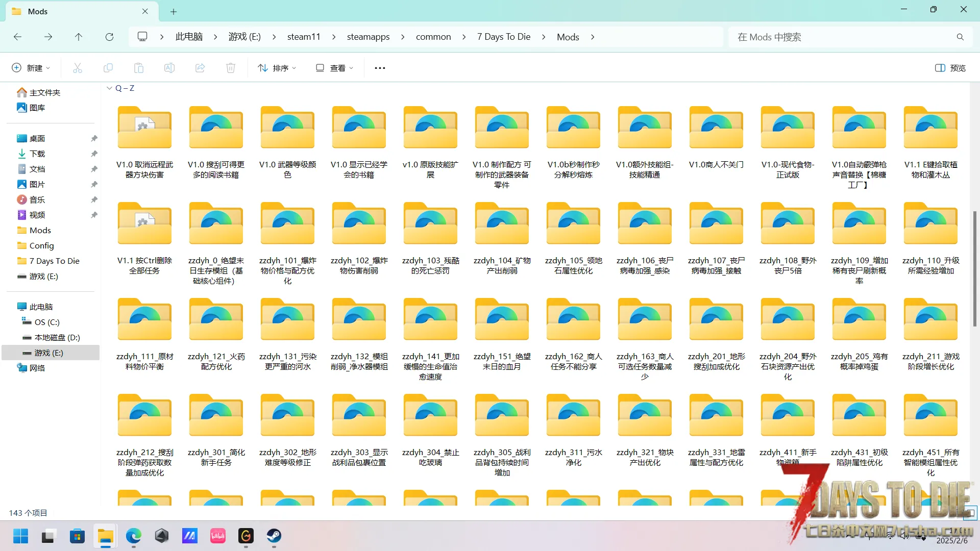Click steam11 breadcrumb segment
This screenshot has width=980, height=551.
[x=304, y=37]
